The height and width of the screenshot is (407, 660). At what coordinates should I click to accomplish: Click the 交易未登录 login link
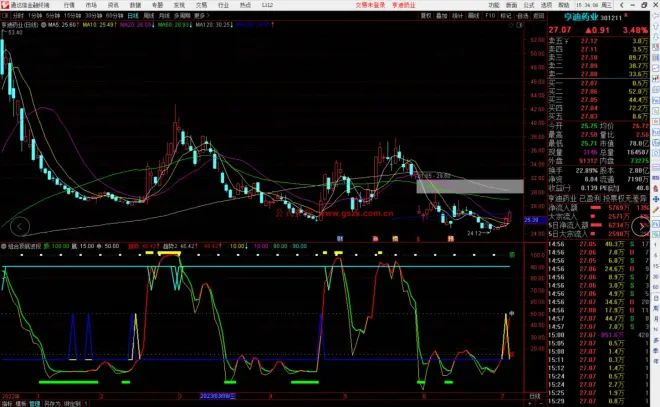click(x=357, y=5)
